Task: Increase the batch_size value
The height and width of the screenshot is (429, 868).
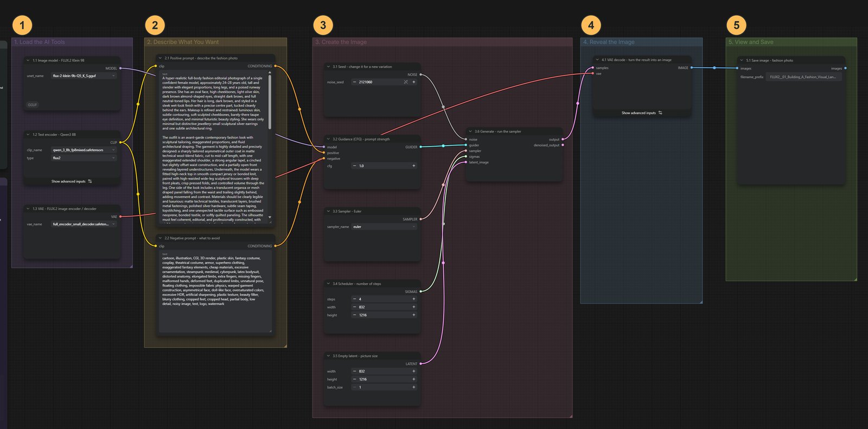Action: pyautogui.click(x=414, y=387)
